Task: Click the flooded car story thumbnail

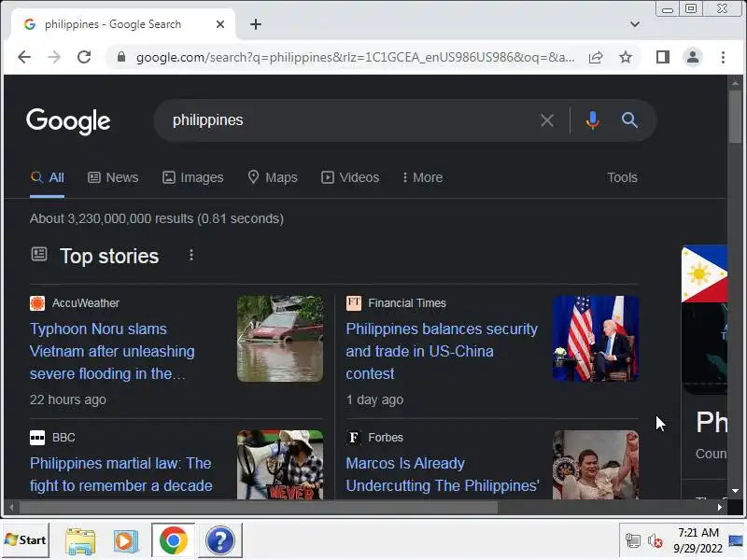Action: click(x=280, y=339)
